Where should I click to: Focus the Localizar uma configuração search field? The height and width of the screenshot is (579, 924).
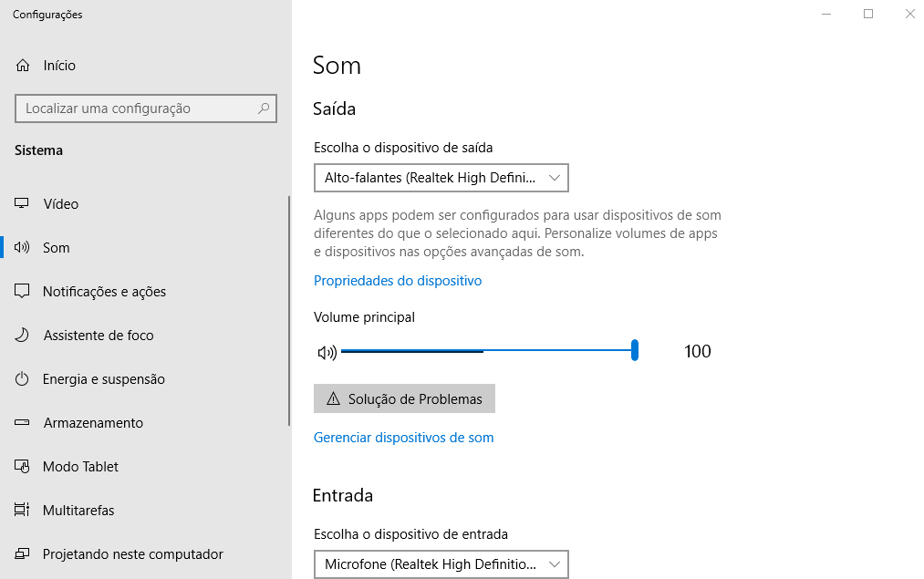pyautogui.click(x=137, y=109)
